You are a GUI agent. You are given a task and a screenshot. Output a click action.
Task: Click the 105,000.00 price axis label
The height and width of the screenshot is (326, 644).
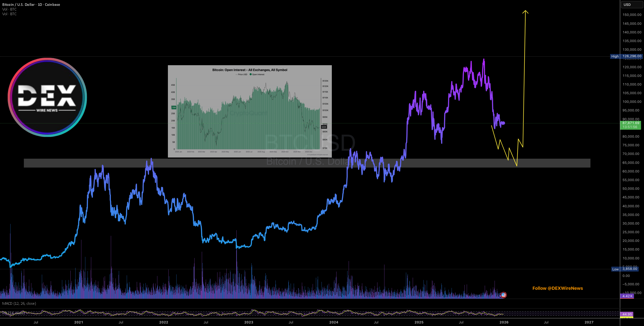(x=632, y=93)
